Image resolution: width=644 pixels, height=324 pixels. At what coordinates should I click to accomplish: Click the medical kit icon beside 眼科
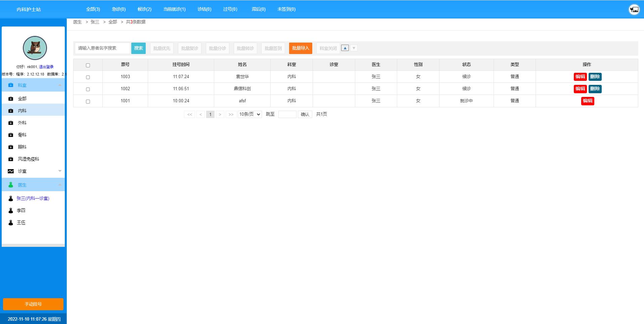coord(11,147)
